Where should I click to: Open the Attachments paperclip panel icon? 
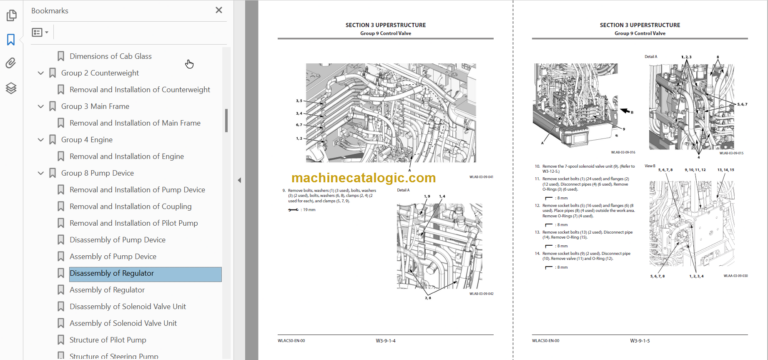coord(11,64)
